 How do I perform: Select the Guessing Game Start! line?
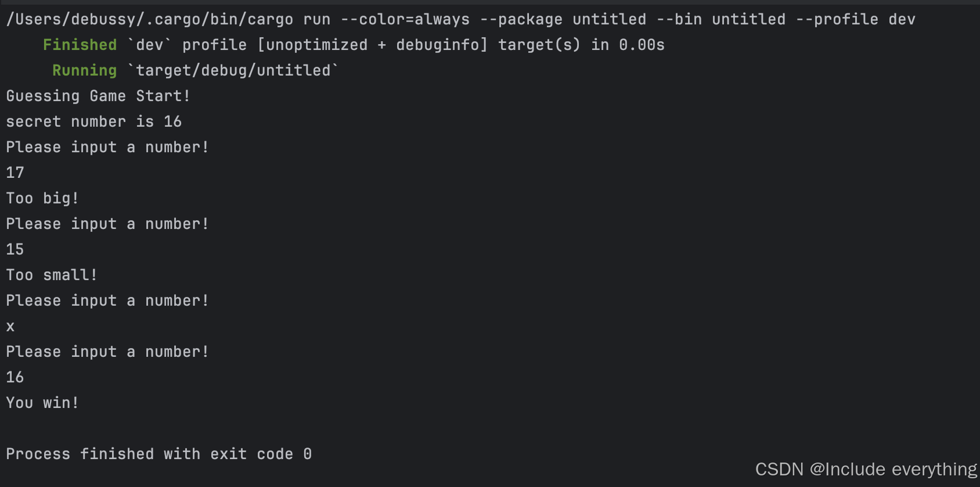click(x=98, y=96)
